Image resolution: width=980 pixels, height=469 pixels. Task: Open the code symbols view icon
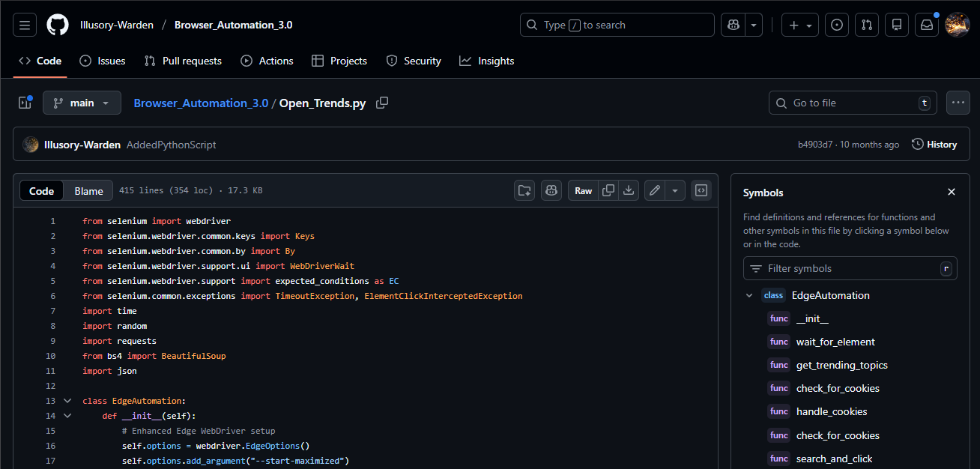pyautogui.click(x=701, y=190)
